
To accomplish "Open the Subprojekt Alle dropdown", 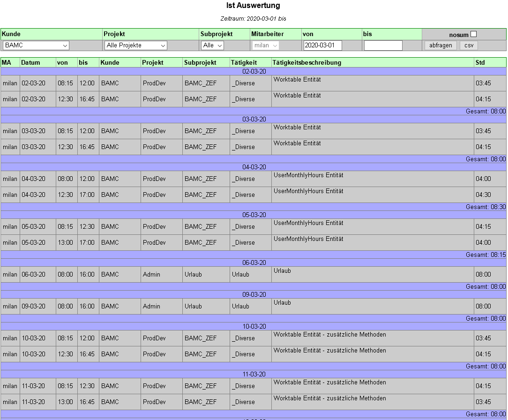I will point(212,45).
